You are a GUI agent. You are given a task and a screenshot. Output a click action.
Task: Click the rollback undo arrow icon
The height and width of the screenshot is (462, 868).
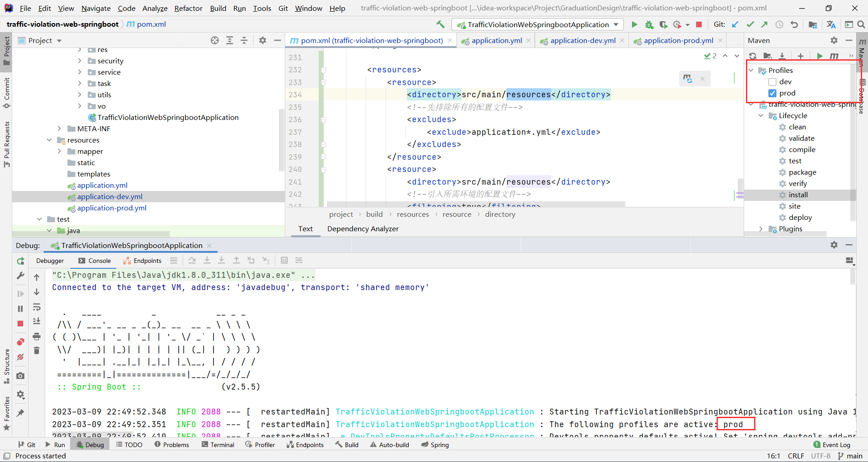(794, 24)
